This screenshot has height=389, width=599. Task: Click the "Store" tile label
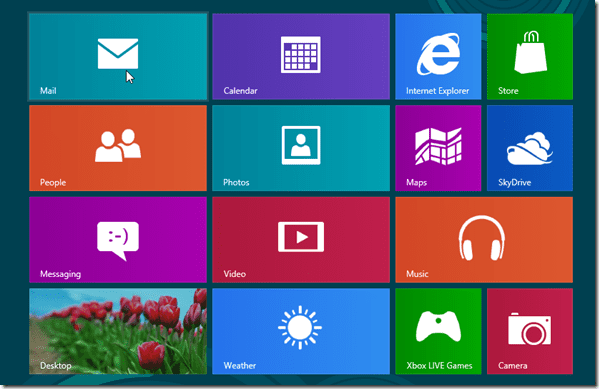pos(508,91)
